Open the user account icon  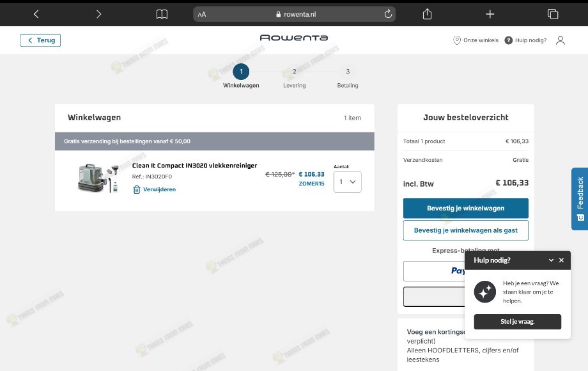coord(561,40)
